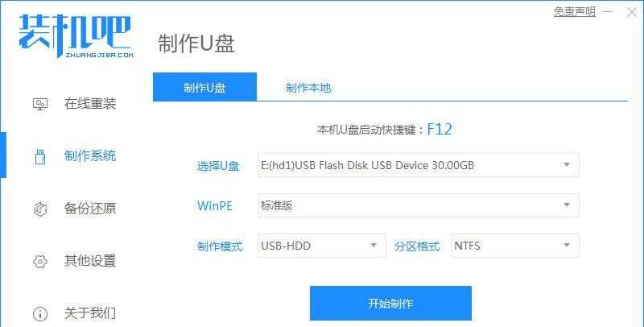Click the 开始制作 button

[x=390, y=303]
